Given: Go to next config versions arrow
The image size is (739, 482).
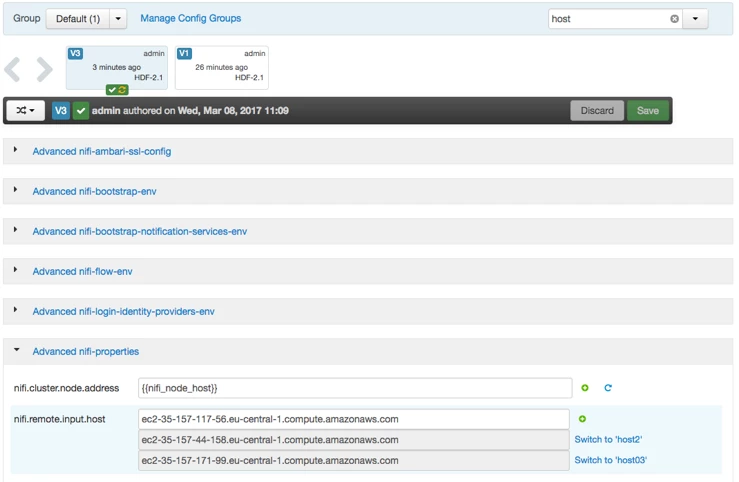Looking at the screenshot, I should 44,69.
